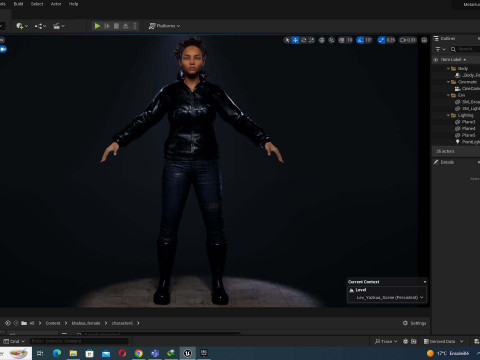Select the SM_Env static mesh in Outliner
The height and width of the screenshot is (360, 480).
click(467, 102)
